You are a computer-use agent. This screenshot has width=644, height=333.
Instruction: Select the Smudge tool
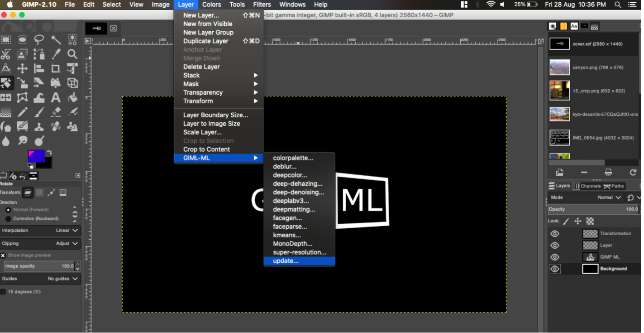[22, 140]
